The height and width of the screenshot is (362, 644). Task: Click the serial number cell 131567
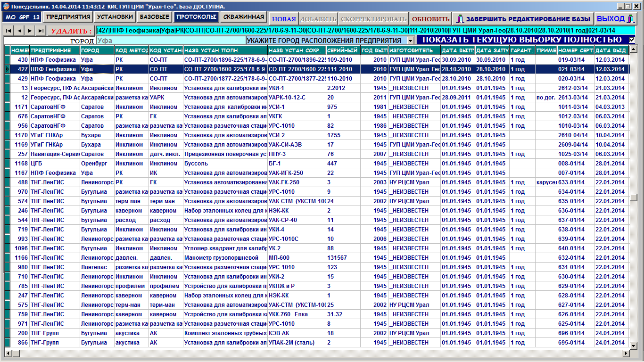(343, 258)
